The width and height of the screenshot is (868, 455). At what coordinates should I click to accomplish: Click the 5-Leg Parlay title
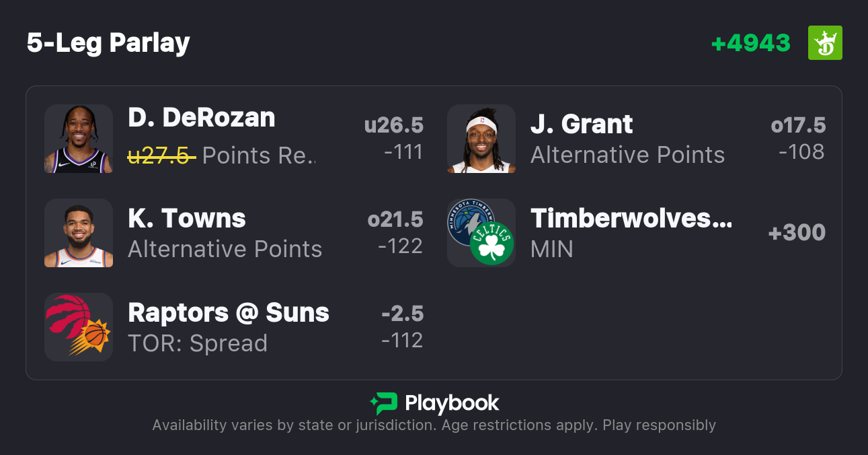click(108, 43)
